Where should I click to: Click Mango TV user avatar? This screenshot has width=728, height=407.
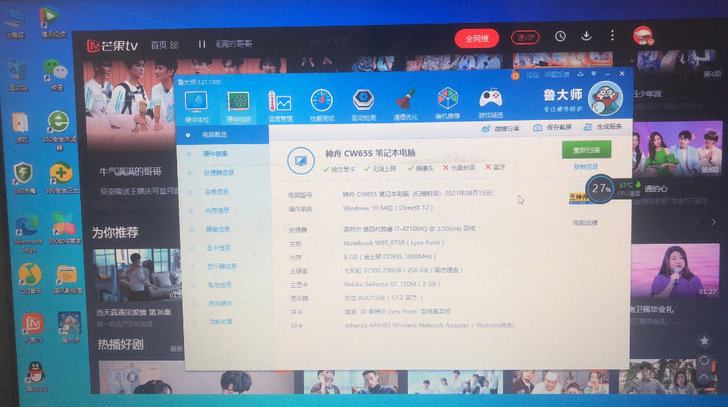[643, 36]
